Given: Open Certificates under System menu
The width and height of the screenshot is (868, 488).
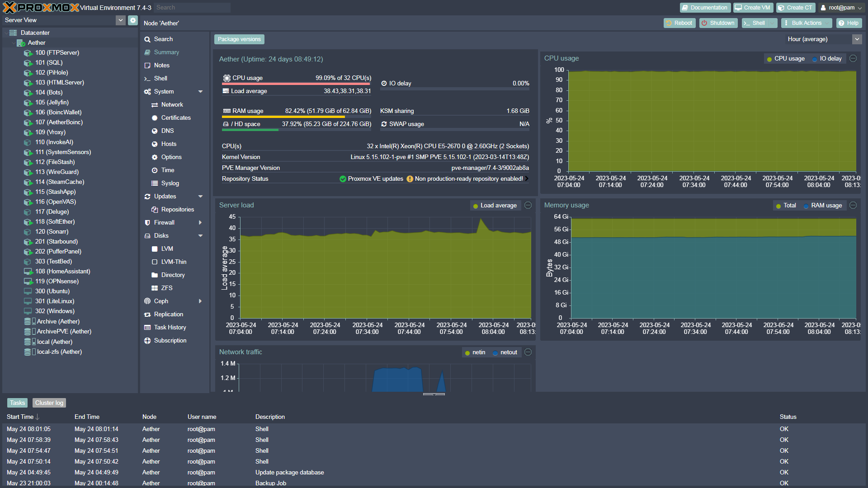Looking at the screenshot, I should 175,118.
